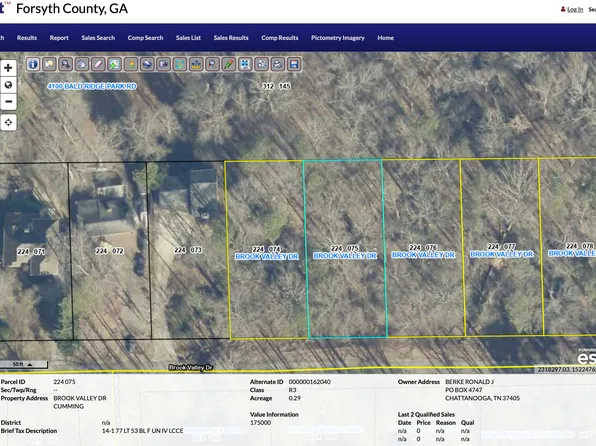596x446 pixels.
Task: Click the BROOK VALLEY DR label on parcel 224 075
Action: pos(345,256)
